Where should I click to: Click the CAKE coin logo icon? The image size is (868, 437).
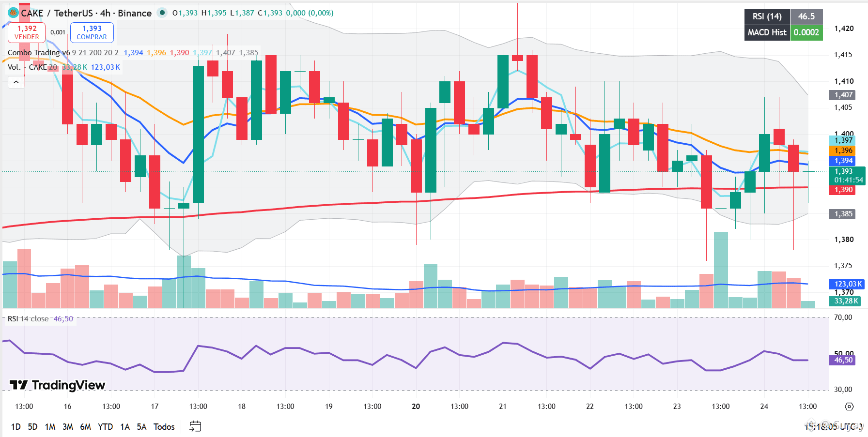tap(13, 13)
